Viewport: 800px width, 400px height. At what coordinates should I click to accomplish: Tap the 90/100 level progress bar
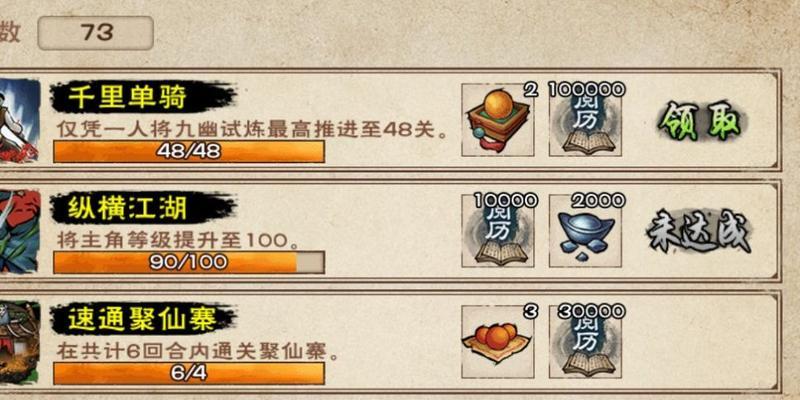point(189,262)
